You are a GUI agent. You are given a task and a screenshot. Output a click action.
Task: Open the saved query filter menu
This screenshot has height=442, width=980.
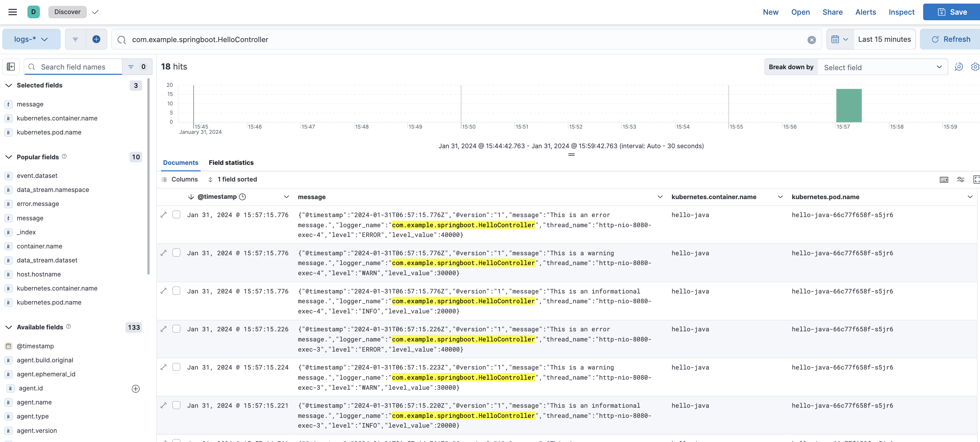click(75, 39)
